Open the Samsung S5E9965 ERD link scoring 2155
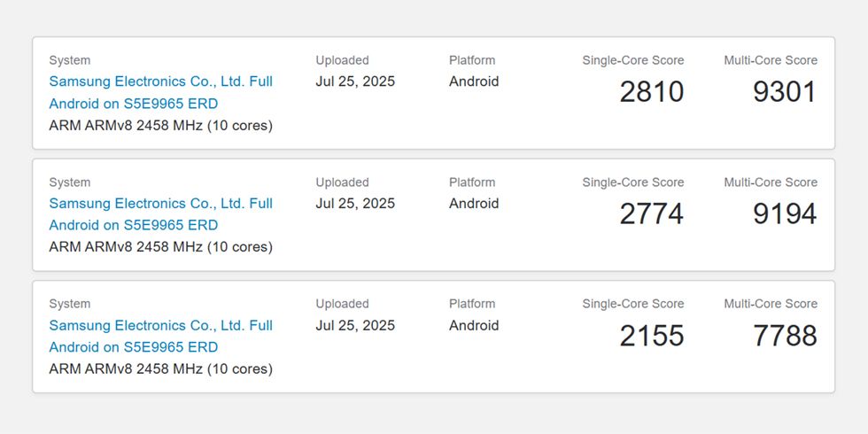868x434 pixels. [x=160, y=336]
